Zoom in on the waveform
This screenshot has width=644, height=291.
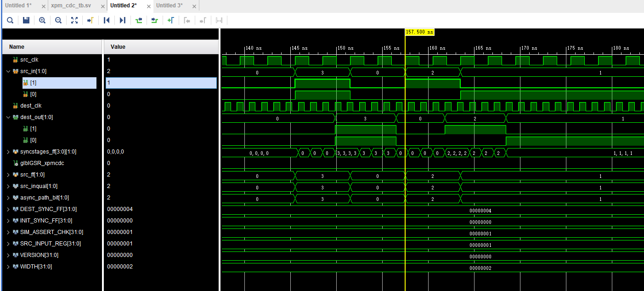(42, 20)
